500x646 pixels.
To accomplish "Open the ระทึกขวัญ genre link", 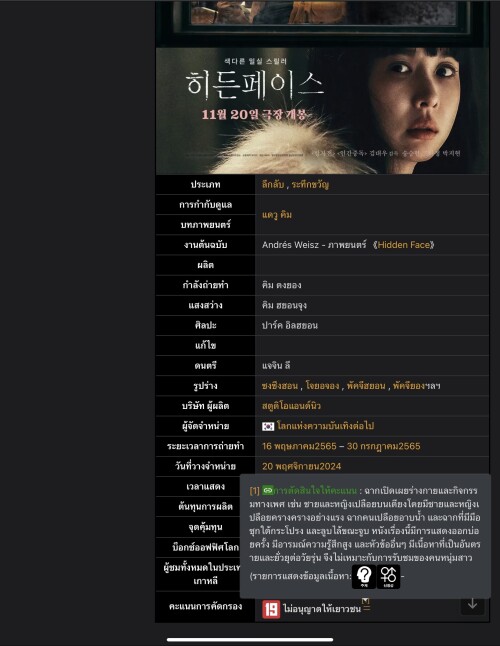I will pos(310,185).
